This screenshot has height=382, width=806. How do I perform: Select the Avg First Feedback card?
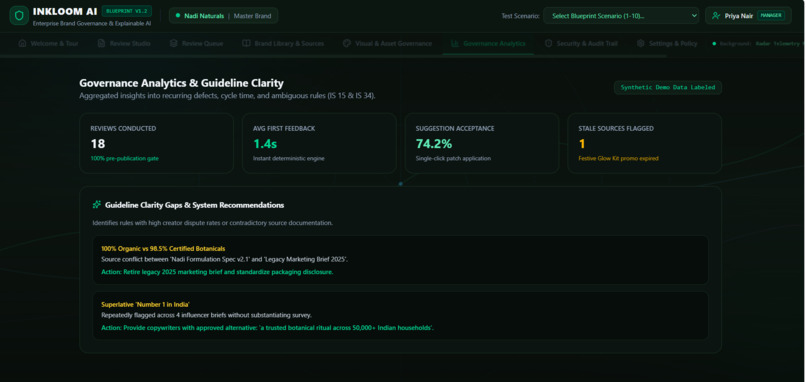point(319,143)
